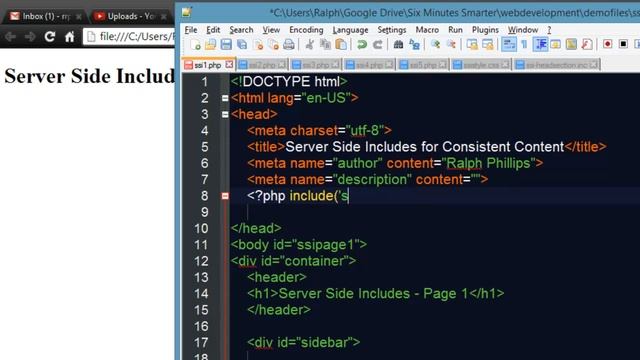640x360 pixels.
Task: Click the Print toolbar icon
Action: click(289, 44)
